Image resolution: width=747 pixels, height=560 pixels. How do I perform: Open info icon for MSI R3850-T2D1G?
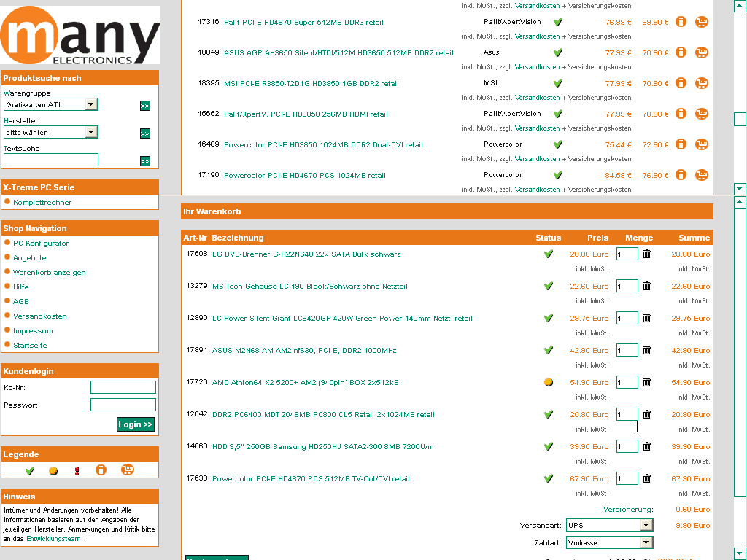click(x=681, y=83)
